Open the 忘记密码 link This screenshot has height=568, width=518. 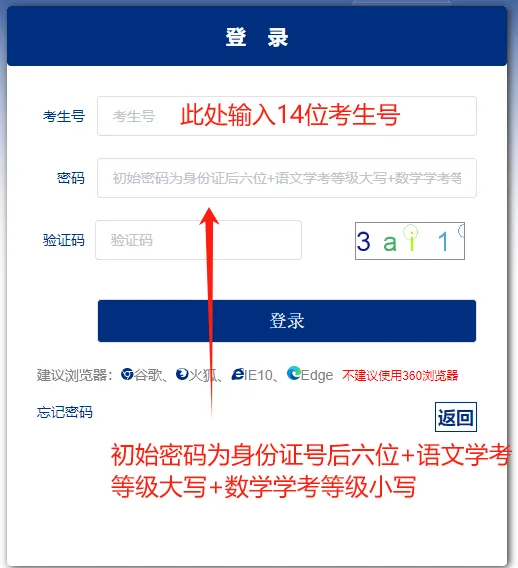tap(64, 412)
